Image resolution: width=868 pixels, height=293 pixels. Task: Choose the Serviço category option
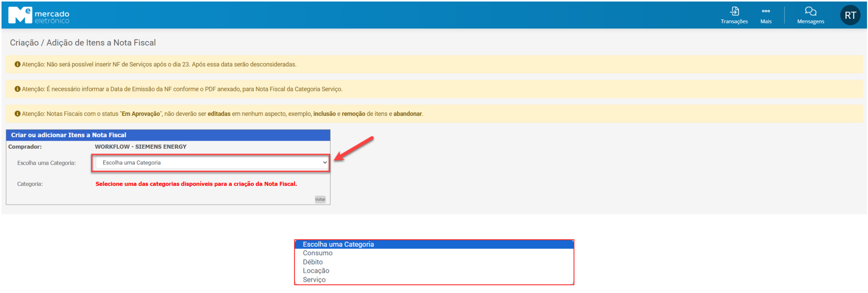314,280
